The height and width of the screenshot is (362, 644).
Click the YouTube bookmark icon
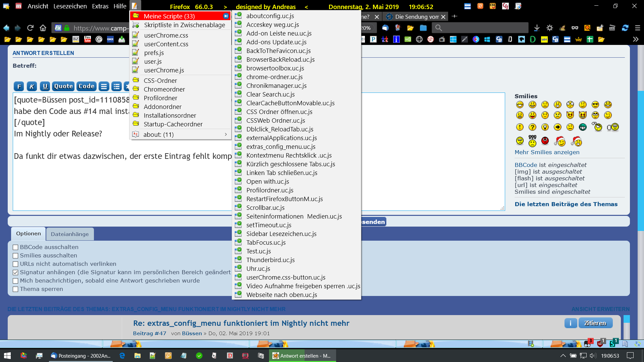point(88,39)
